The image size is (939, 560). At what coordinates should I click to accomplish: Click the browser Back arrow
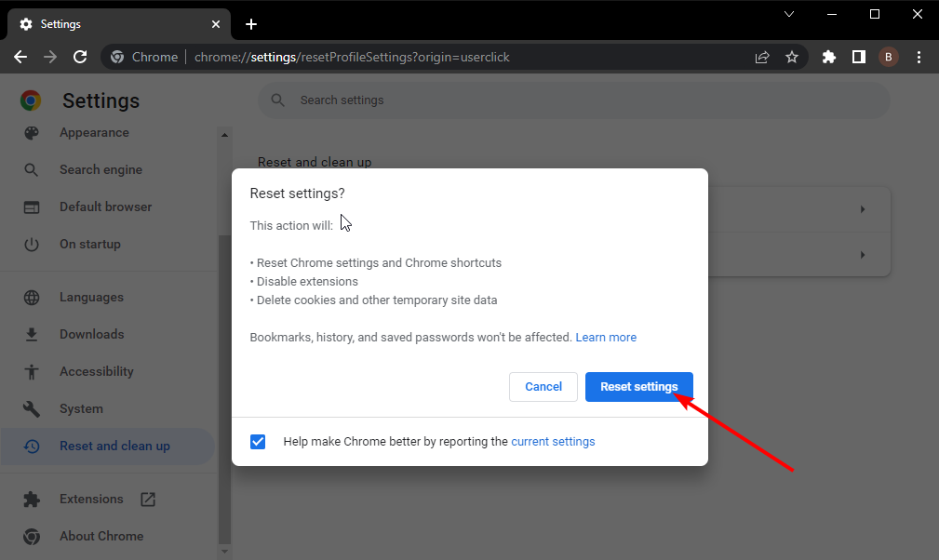(20, 57)
